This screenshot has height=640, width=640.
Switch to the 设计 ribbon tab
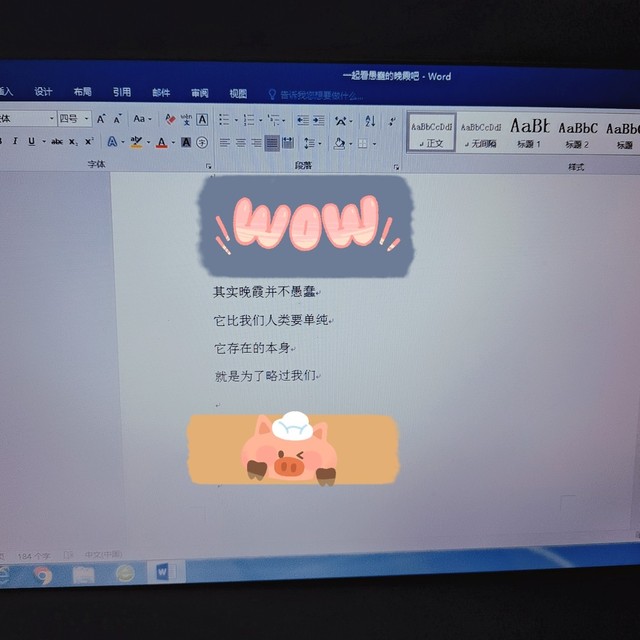(x=43, y=92)
